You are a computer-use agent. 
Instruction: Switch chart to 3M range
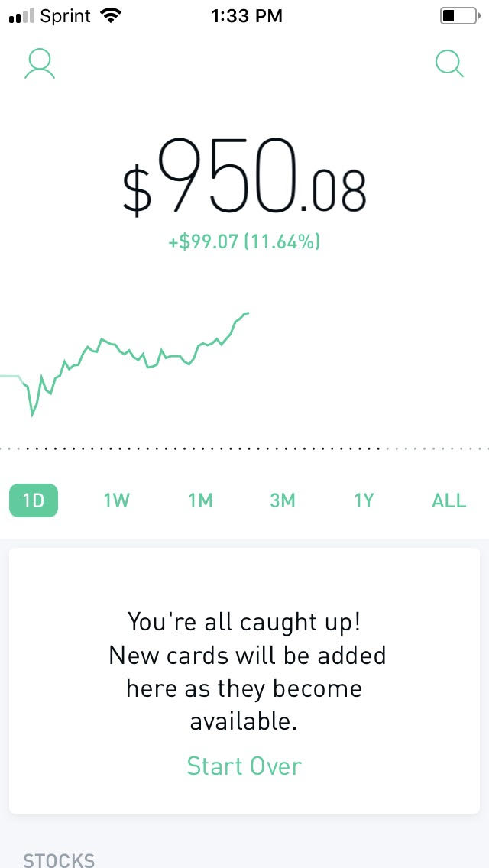click(283, 500)
